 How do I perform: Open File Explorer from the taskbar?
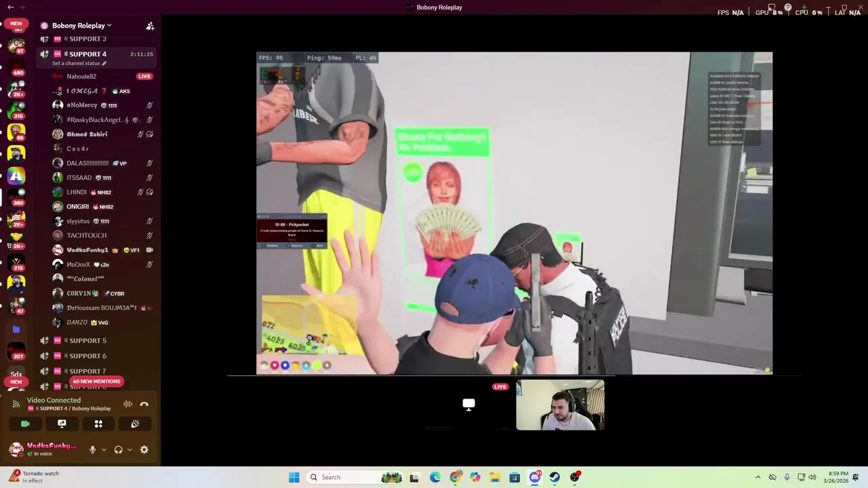(495, 477)
